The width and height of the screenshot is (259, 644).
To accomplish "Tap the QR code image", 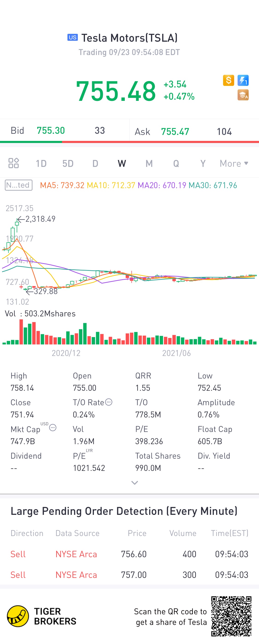I will click(231, 616).
